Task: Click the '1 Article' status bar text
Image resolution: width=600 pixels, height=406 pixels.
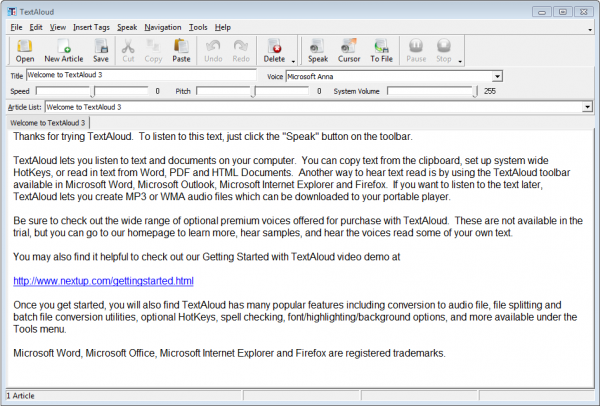Action: (x=21, y=396)
